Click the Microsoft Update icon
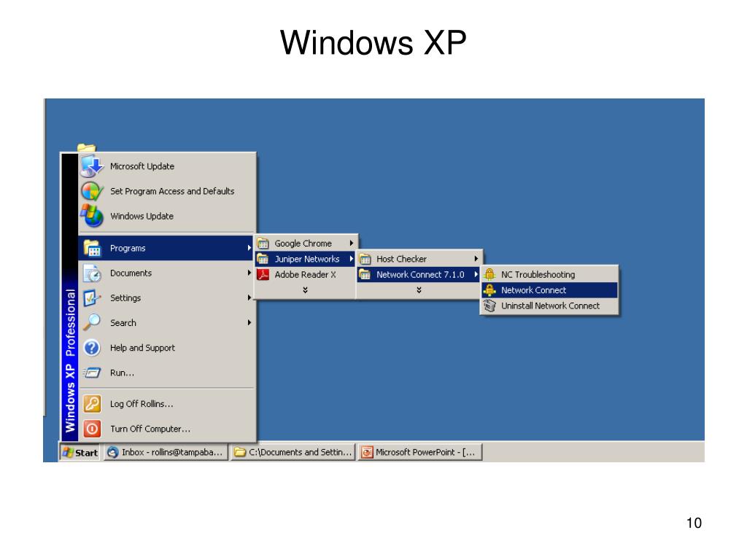The width and height of the screenshot is (747, 560). [x=92, y=166]
